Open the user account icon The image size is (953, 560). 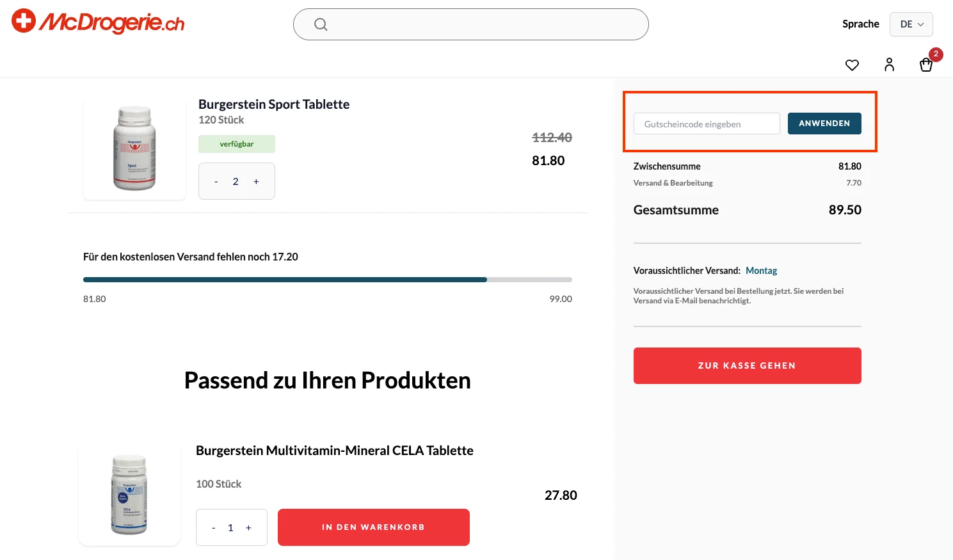tap(889, 65)
